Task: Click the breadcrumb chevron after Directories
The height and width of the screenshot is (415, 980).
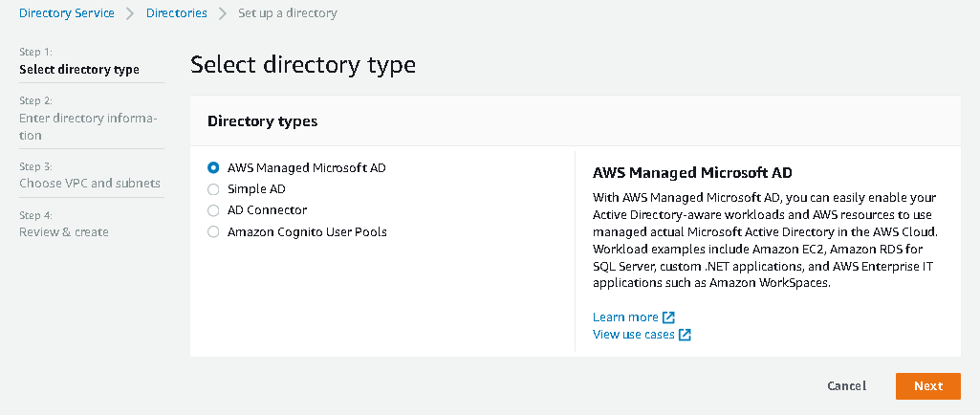Action: tap(223, 13)
